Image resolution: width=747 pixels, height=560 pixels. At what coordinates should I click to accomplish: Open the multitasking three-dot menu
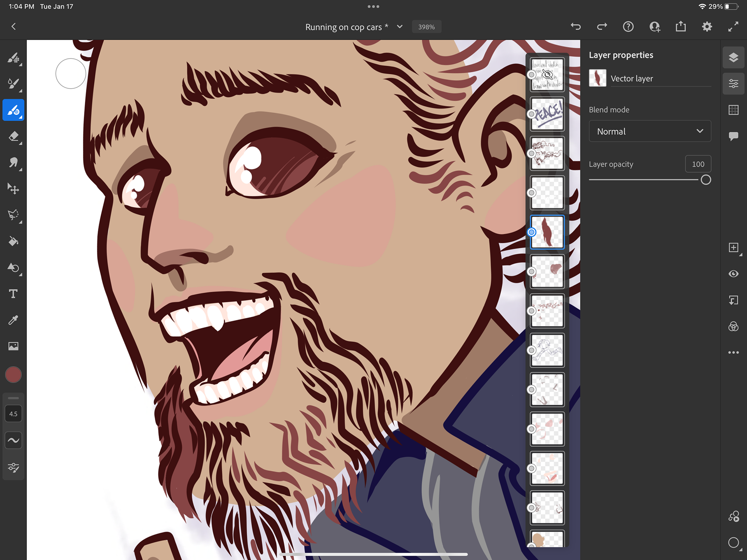pyautogui.click(x=373, y=6)
